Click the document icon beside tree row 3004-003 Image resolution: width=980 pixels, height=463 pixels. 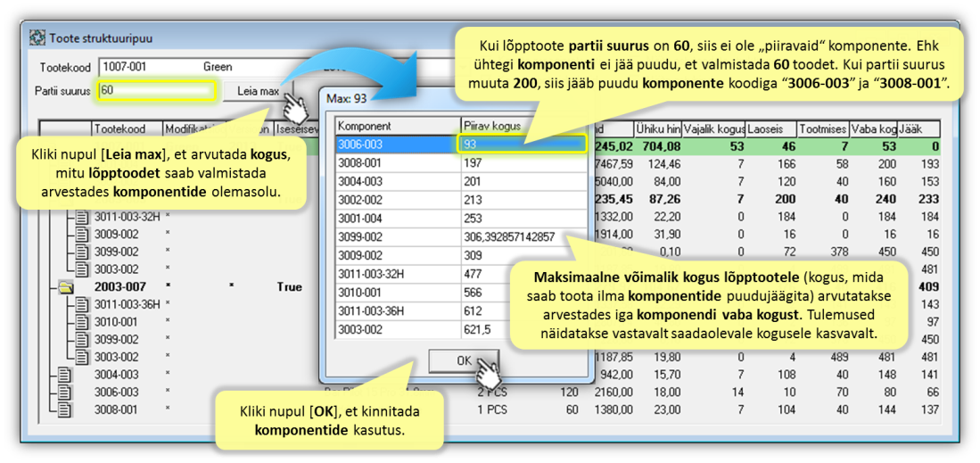click(65, 375)
